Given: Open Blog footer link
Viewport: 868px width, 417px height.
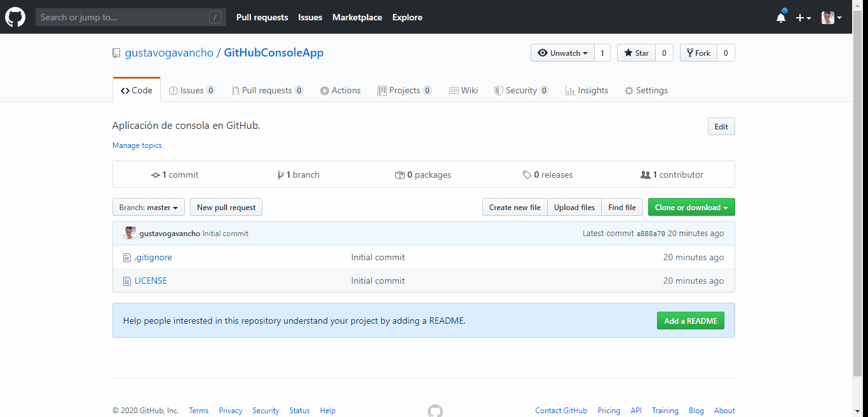Looking at the screenshot, I should coord(696,411).
